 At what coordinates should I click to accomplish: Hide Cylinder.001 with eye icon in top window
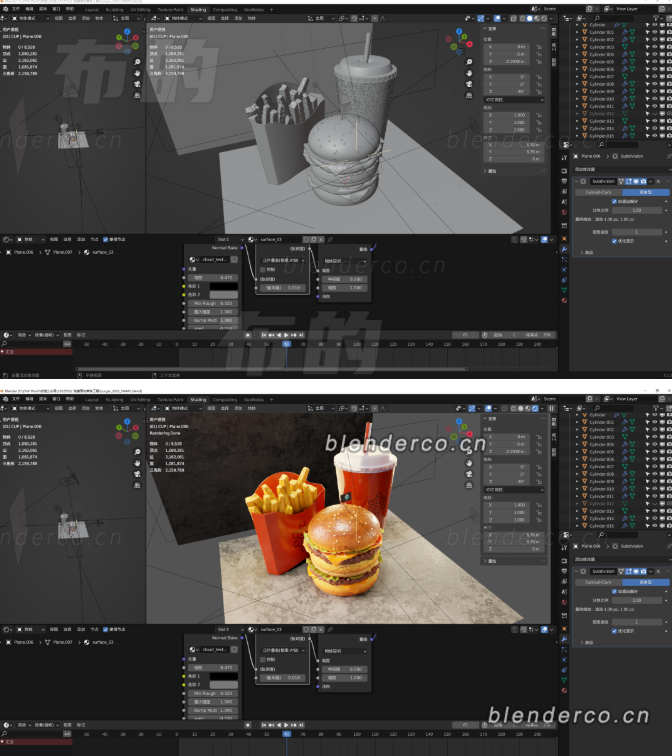pyautogui.click(x=655, y=32)
